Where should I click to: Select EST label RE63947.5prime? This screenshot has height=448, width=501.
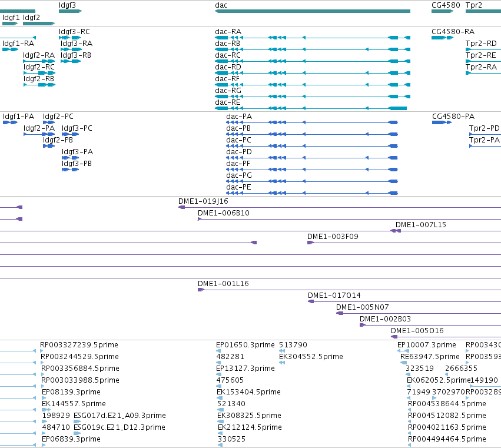[x=430, y=357]
